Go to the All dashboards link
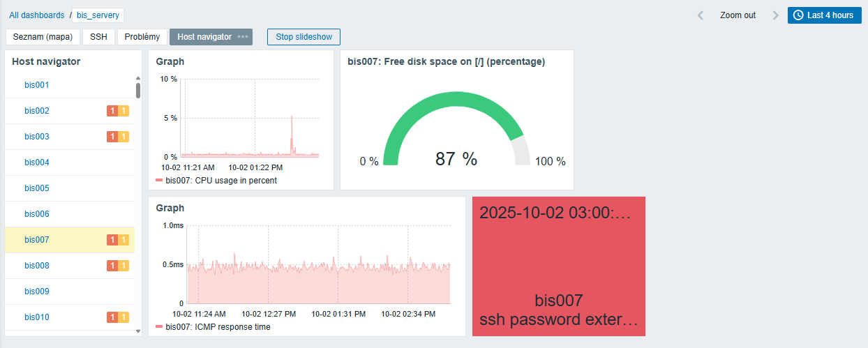This screenshot has width=868, height=348. (36, 15)
